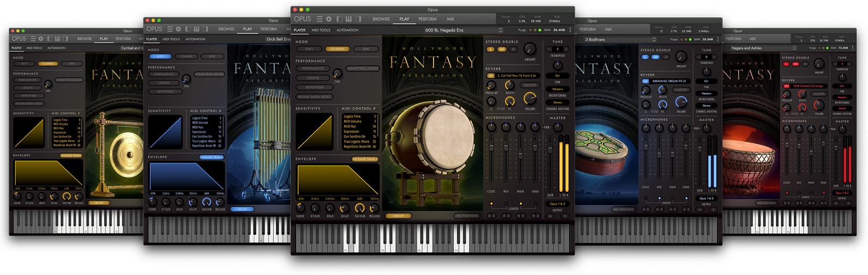Toggle Stereo Double ON button in center window
Image resolution: width=868 pixels, height=275 pixels.
click(x=501, y=49)
